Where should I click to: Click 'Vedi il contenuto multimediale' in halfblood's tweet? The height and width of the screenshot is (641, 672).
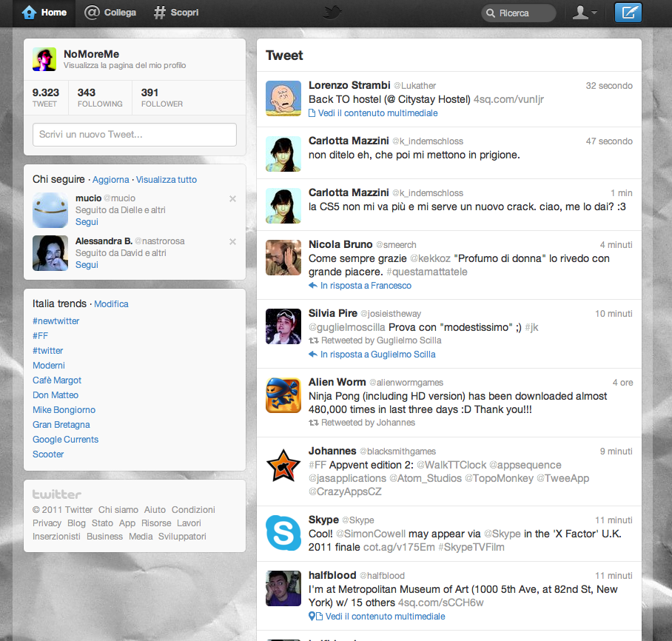[x=385, y=617]
